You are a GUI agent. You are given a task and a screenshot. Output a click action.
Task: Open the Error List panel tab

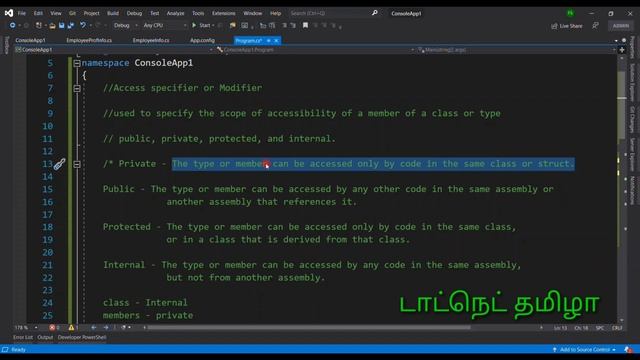(23, 337)
